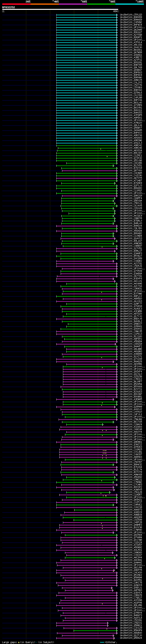Open hit UniRef100_C5YLQ3
Viewport: 146px width, 644px height.
click(x=131, y=15)
